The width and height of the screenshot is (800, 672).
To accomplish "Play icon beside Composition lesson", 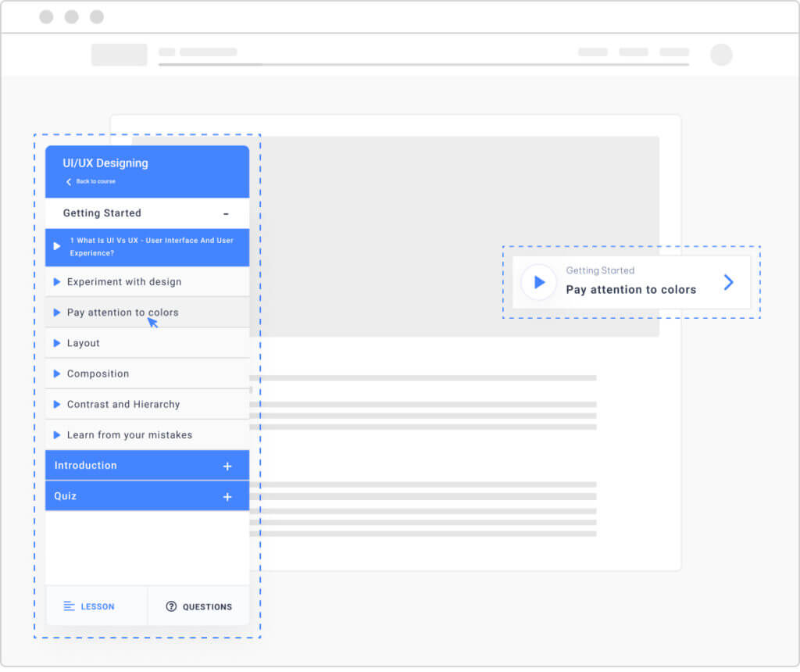I will click(x=56, y=374).
